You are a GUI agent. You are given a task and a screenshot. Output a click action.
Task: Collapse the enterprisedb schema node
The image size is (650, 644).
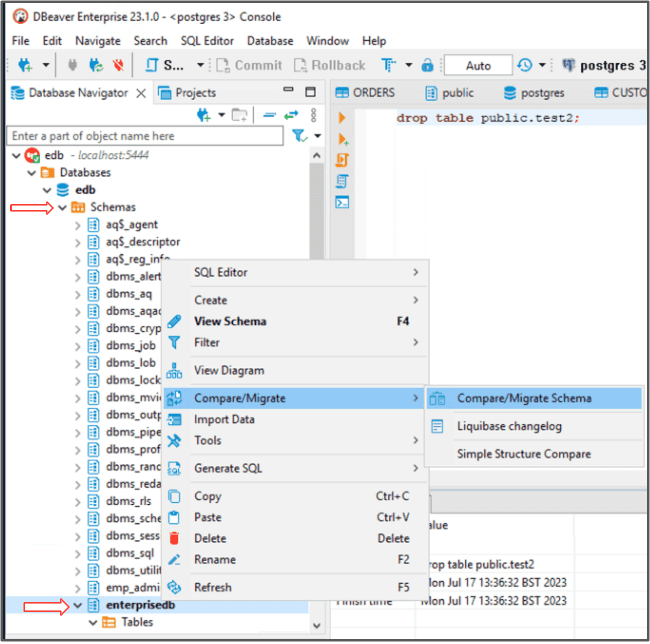point(78,606)
